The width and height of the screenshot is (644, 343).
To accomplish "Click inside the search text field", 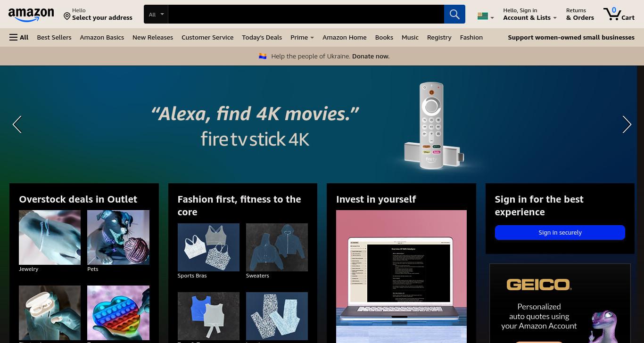I will 306,14.
